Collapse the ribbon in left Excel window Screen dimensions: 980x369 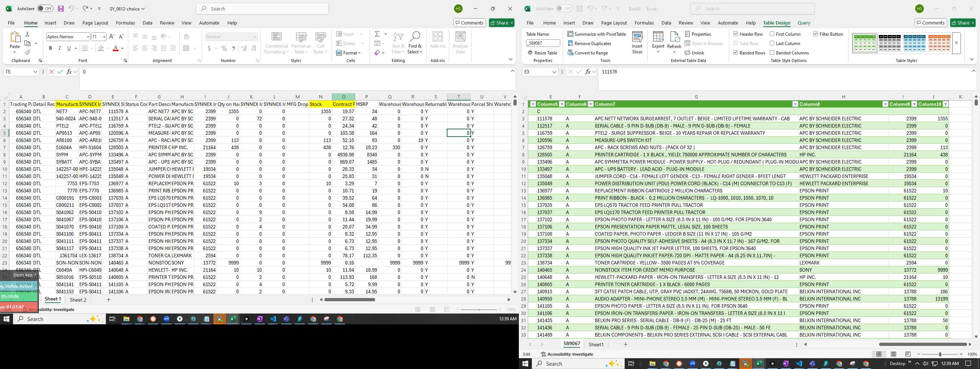coord(510,59)
